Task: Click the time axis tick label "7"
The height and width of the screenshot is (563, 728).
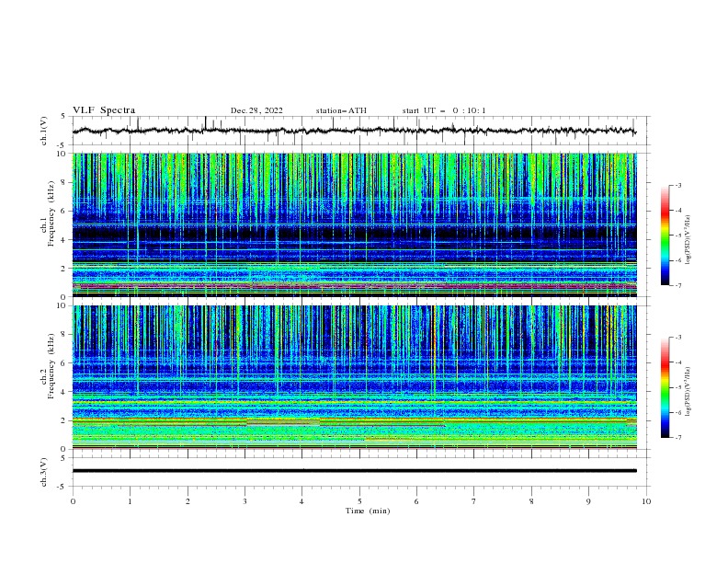Action: tap(474, 501)
